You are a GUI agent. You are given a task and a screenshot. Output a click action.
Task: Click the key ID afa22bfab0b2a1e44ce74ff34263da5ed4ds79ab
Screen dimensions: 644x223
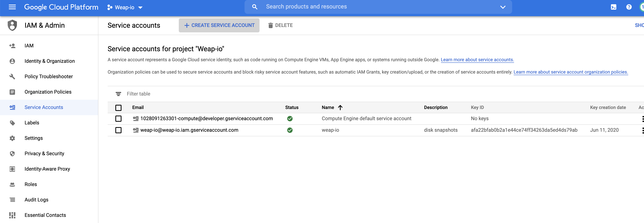coord(524,130)
